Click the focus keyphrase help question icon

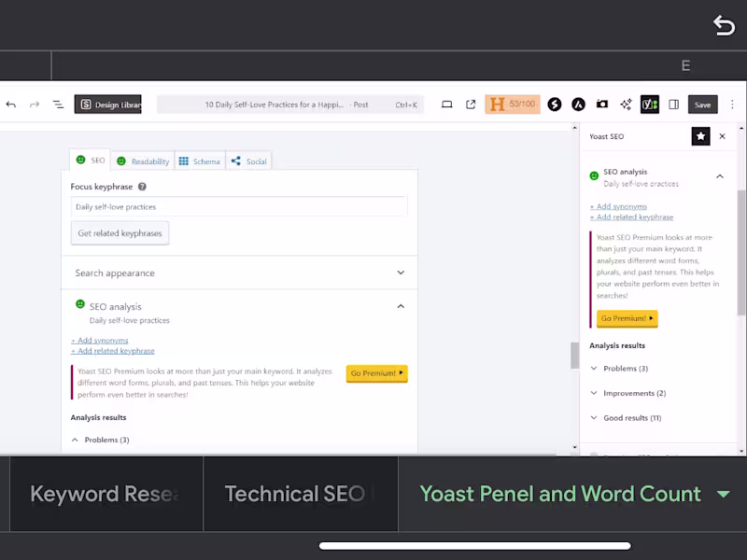(142, 187)
